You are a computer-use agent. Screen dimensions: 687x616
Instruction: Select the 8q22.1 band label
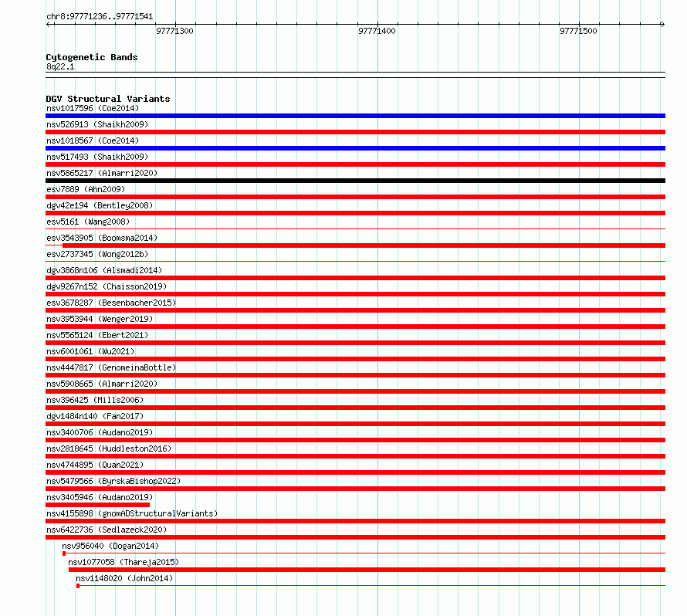[x=60, y=66]
